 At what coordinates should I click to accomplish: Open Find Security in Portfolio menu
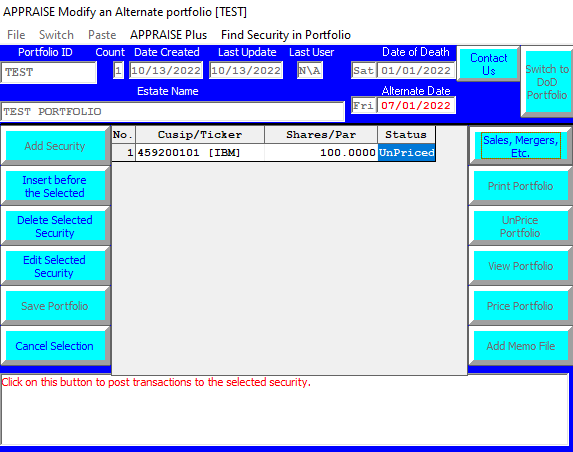[286, 35]
